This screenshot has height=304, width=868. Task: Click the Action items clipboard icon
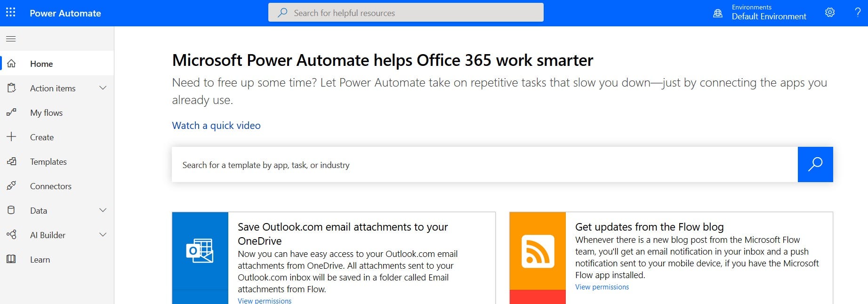point(11,88)
